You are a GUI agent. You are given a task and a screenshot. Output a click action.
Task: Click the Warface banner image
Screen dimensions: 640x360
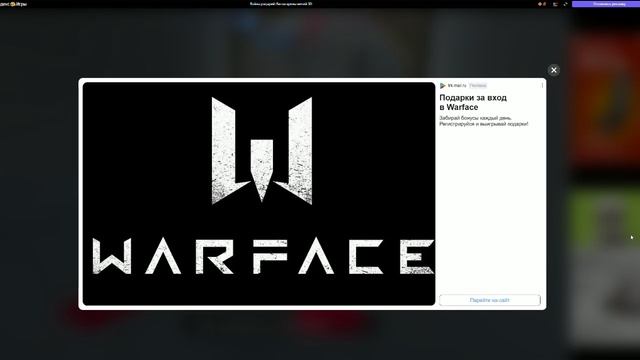tap(259, 194)
